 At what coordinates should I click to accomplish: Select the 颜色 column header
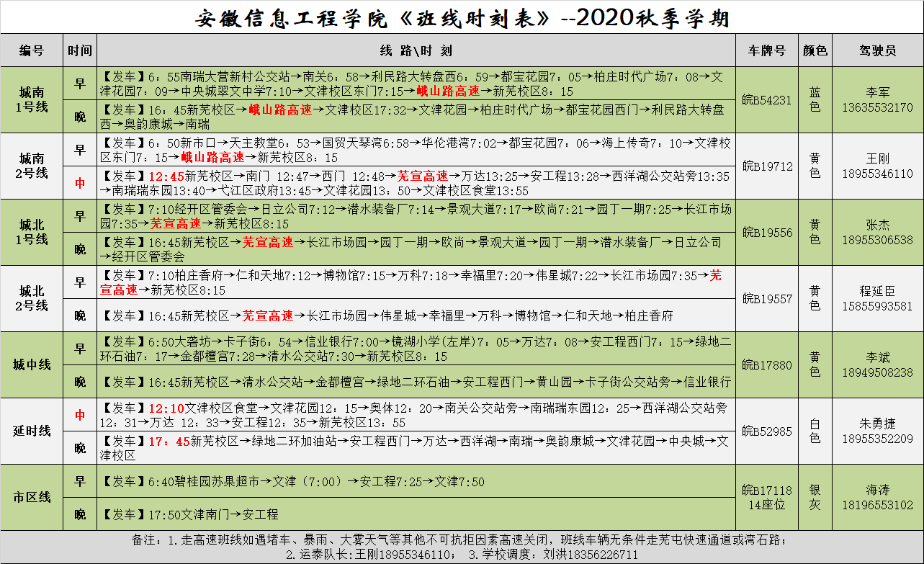815,50
